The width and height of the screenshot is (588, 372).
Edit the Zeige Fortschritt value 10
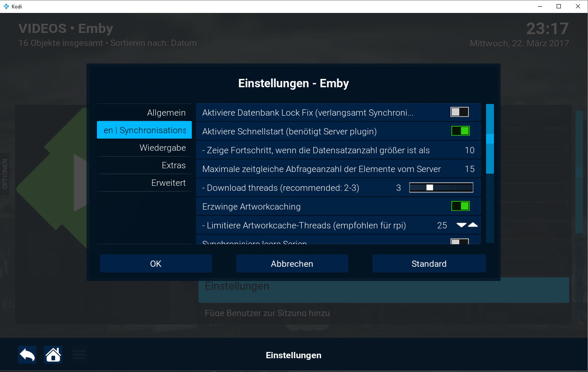click(x=470, y=150)
